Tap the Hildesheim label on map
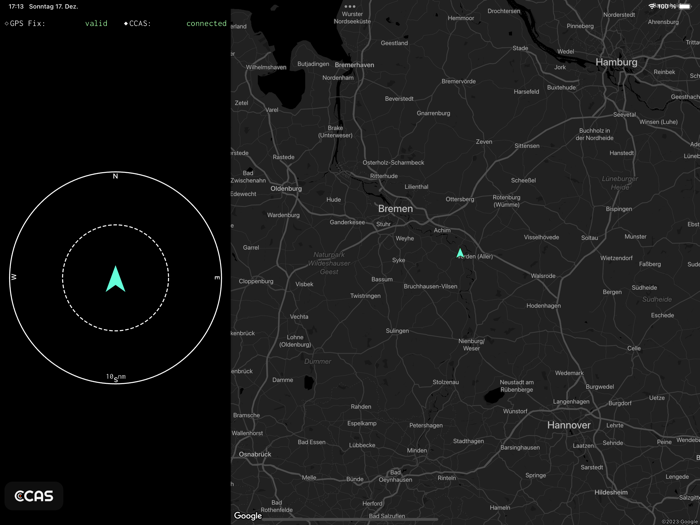This screenshot has height=525, width=700. point(611,492)
